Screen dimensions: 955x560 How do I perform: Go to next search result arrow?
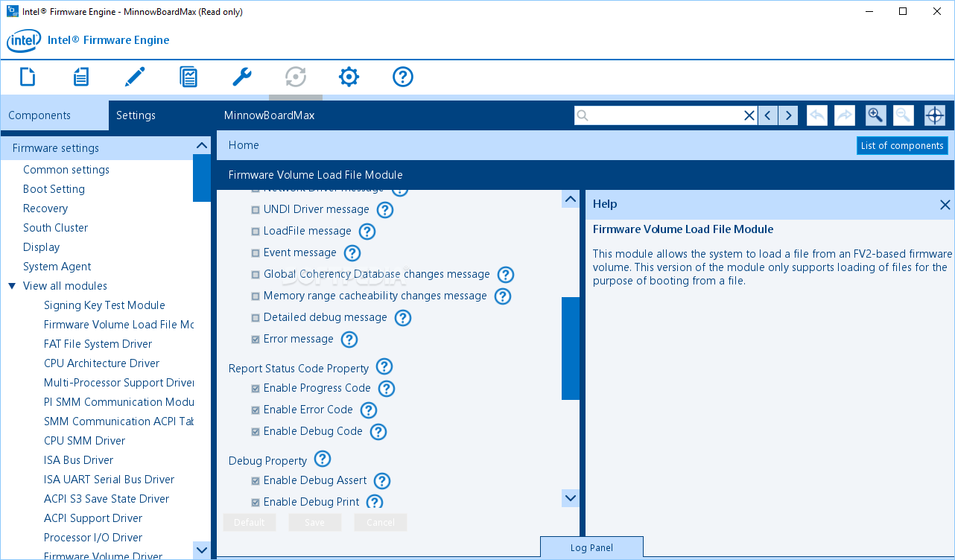pos(788,115)
